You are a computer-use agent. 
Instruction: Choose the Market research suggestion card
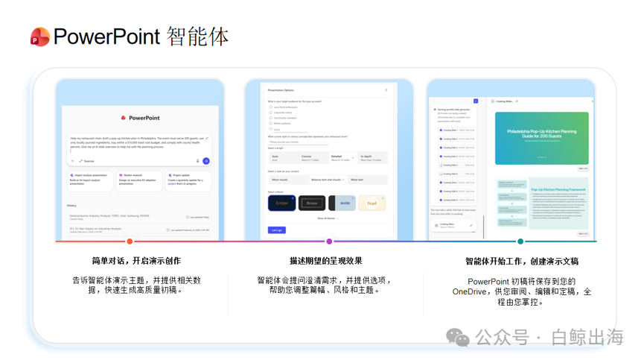[x=139, y=180]
